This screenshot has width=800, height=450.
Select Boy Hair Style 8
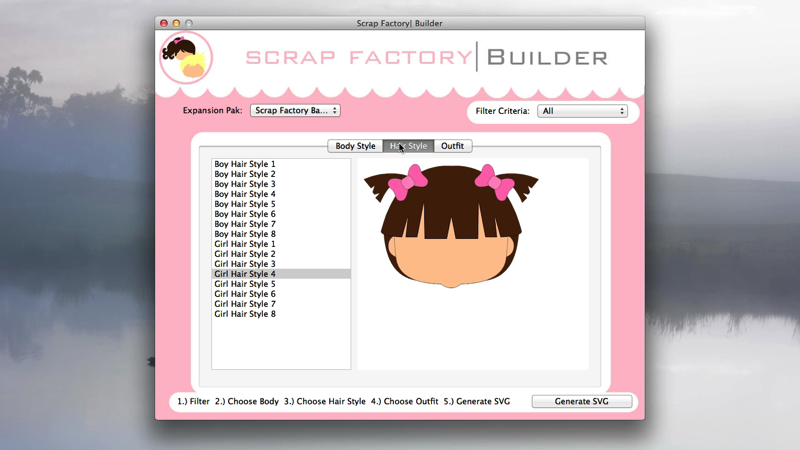point(281,234)
